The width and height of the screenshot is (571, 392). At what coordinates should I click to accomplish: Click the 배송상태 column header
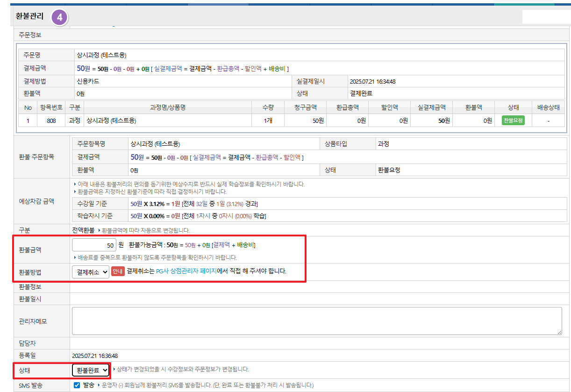tap(548, 107)
